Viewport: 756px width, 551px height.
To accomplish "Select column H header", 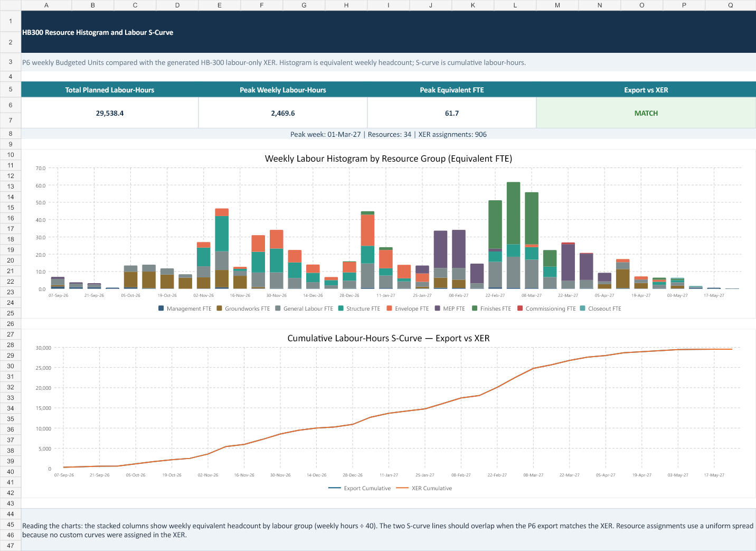I will tap(346, 5).
